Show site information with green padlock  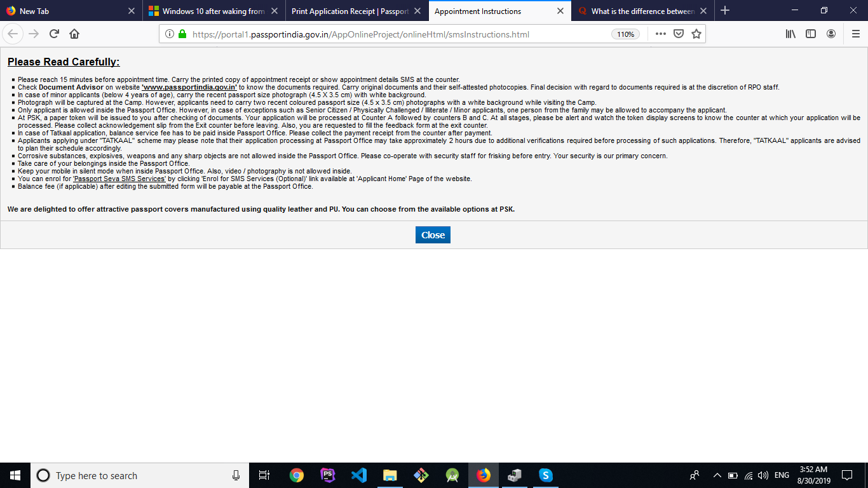coord(182,34)
